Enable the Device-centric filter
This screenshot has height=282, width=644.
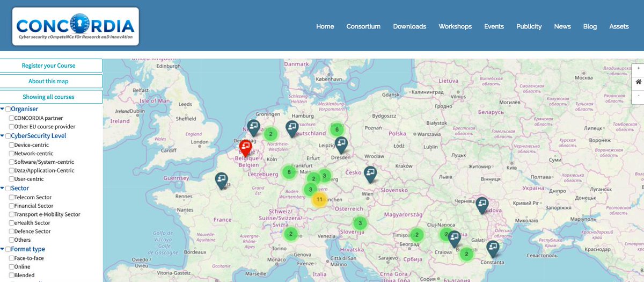click(11, 145)
